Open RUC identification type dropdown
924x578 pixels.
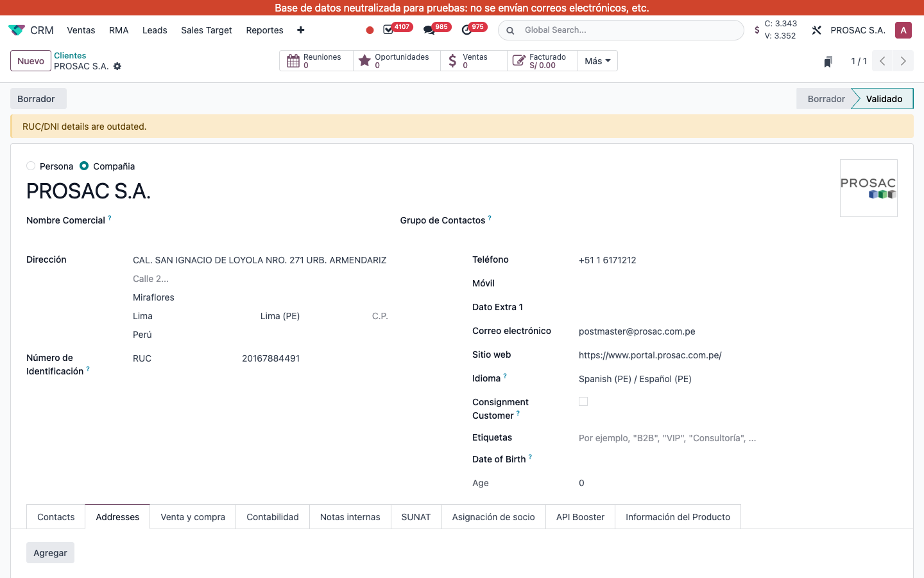[181, 358]
